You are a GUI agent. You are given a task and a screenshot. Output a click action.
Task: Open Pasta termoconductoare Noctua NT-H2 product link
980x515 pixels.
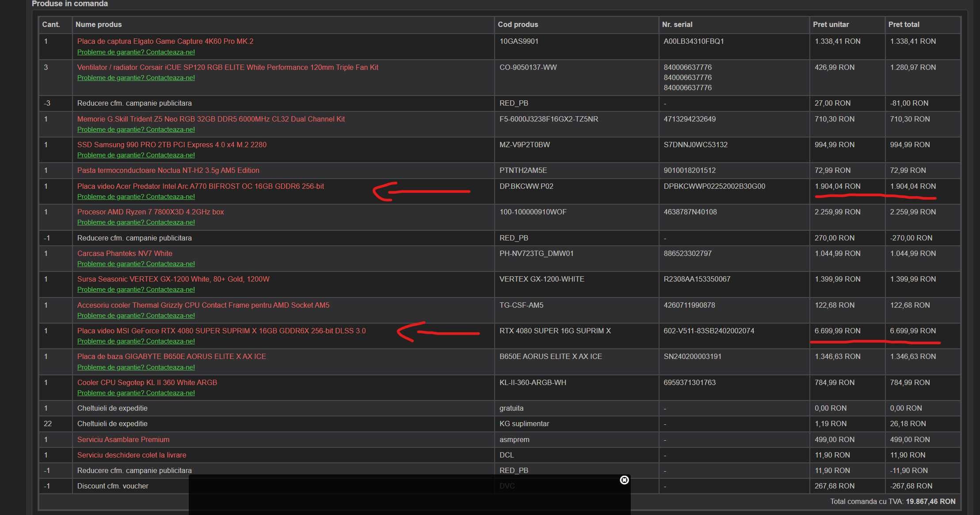[x=168, y=171]
